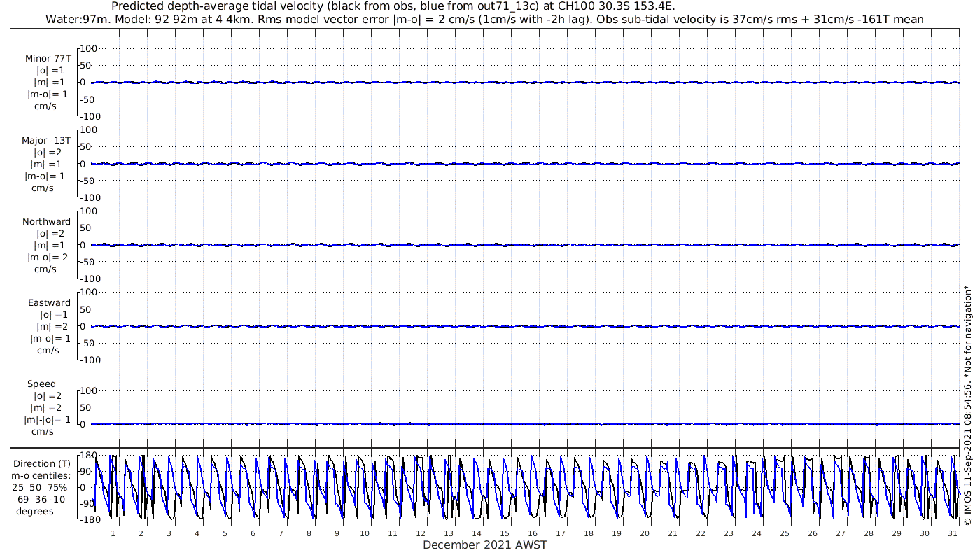980x560 pixels.
Task: Click the "degrees" unit under Direction
Action: [35, 511]
